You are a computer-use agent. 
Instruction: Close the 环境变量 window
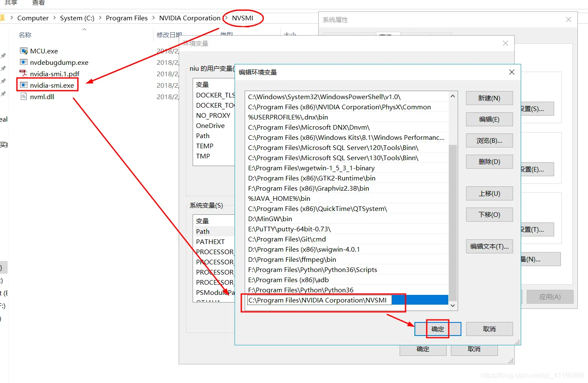[x=505, y=43]
